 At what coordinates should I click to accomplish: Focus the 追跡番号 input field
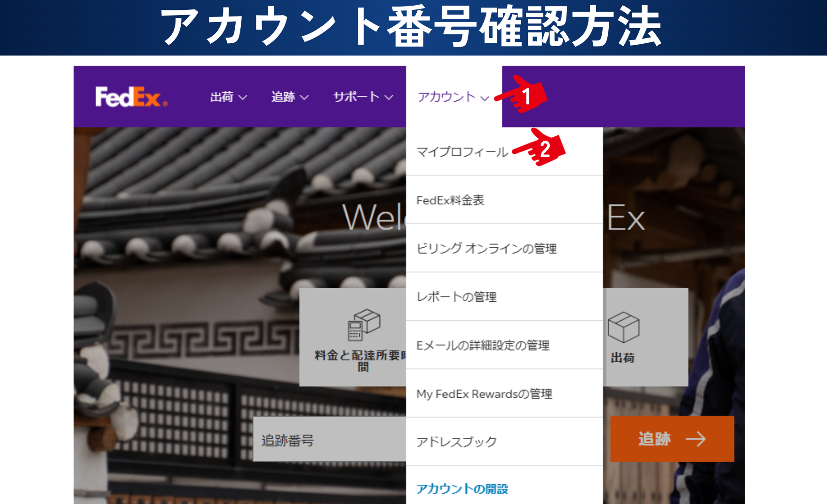329,439
